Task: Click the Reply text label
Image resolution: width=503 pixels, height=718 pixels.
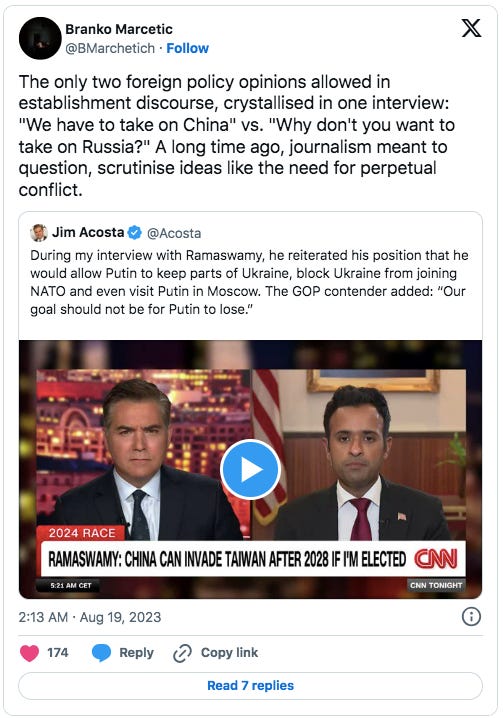Action: tap(136, 653)
